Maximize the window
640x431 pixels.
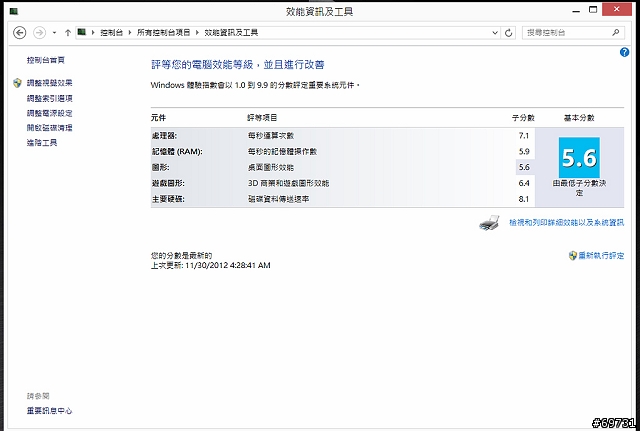click(593, 10)
